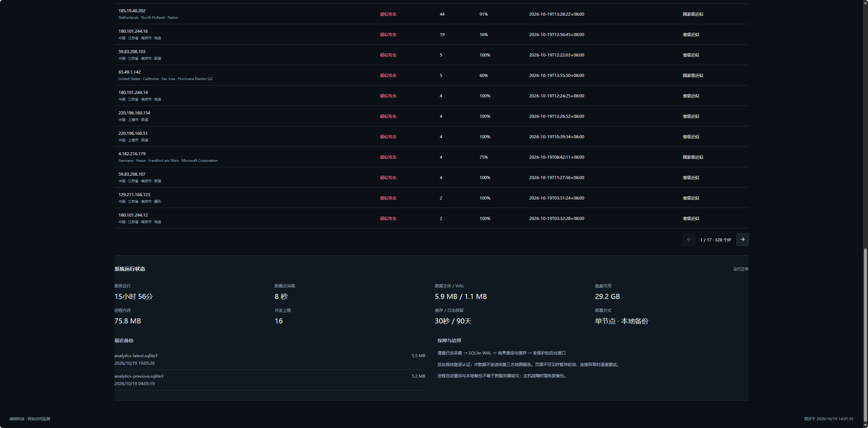The width and height of the screenshot is (868, 428).
Task: Select IP address 185.19.40.202
Action: 132,11
